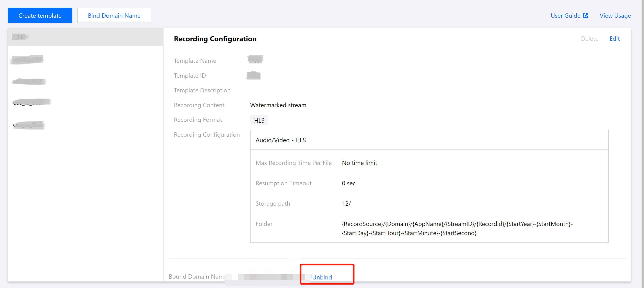Click the HLS format tag
The height and width of the screenshot is (288, 644).
[x=259, y=120]
